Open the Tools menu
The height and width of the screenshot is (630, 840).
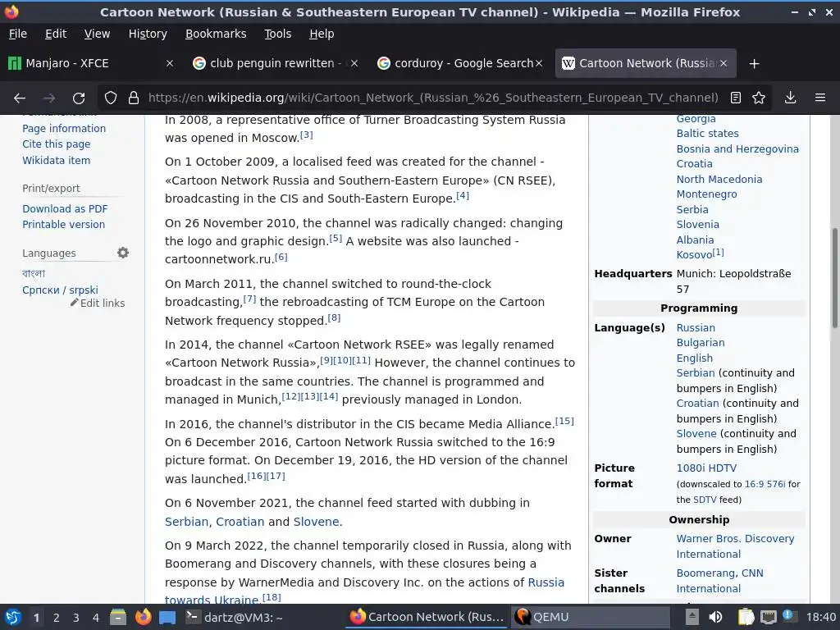click(x=277, y=34)
